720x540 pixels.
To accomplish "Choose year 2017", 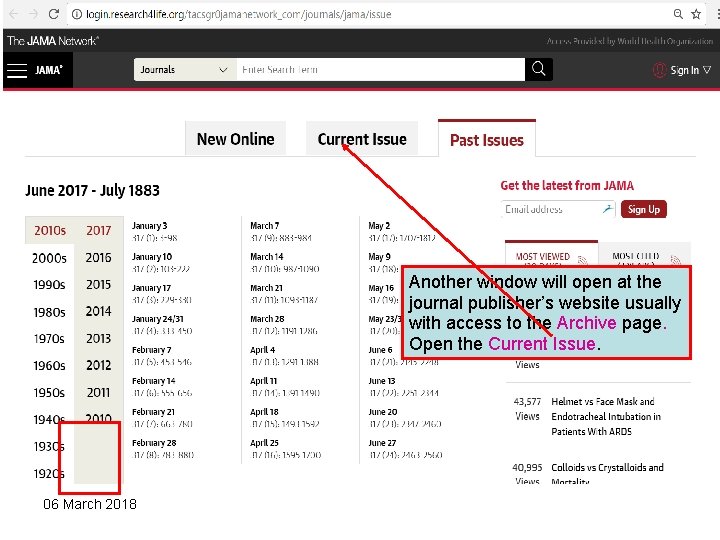I will click(x=99, y=230).
